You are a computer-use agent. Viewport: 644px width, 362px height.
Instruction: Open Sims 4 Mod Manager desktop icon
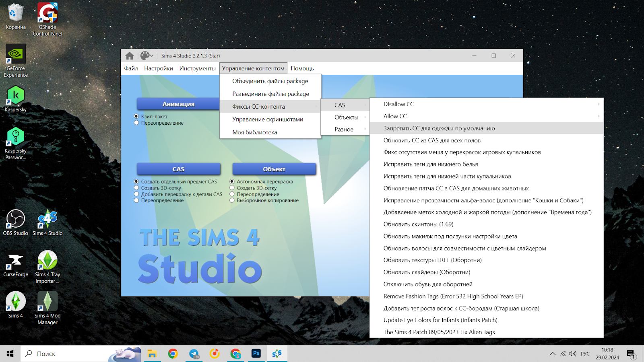pyautogui.click(x=47, y=308)
